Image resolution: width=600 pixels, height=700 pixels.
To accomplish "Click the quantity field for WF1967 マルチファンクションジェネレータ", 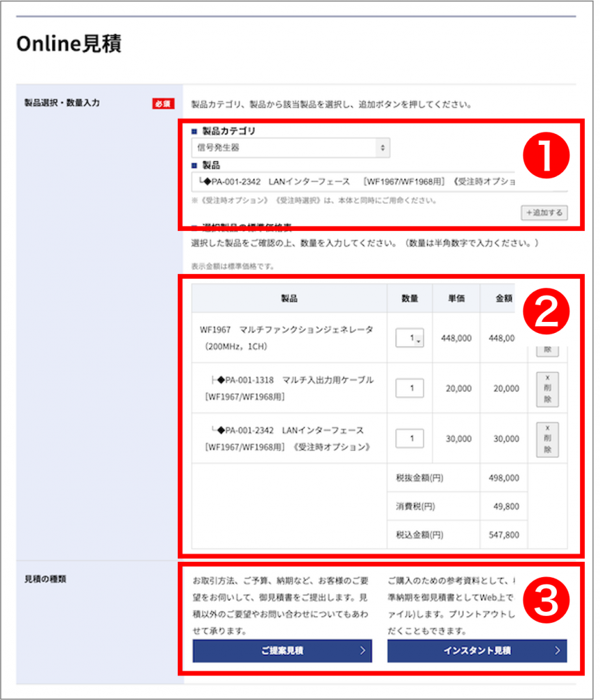I will [x=410, y=338].
